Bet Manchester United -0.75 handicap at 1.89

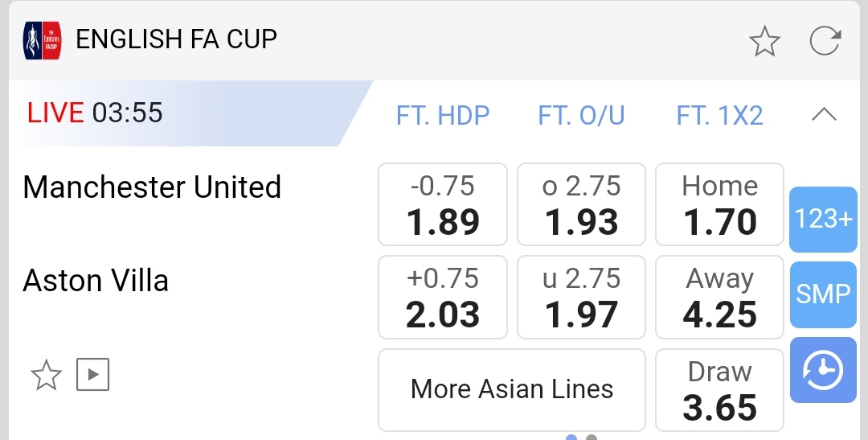coord(443,204)
